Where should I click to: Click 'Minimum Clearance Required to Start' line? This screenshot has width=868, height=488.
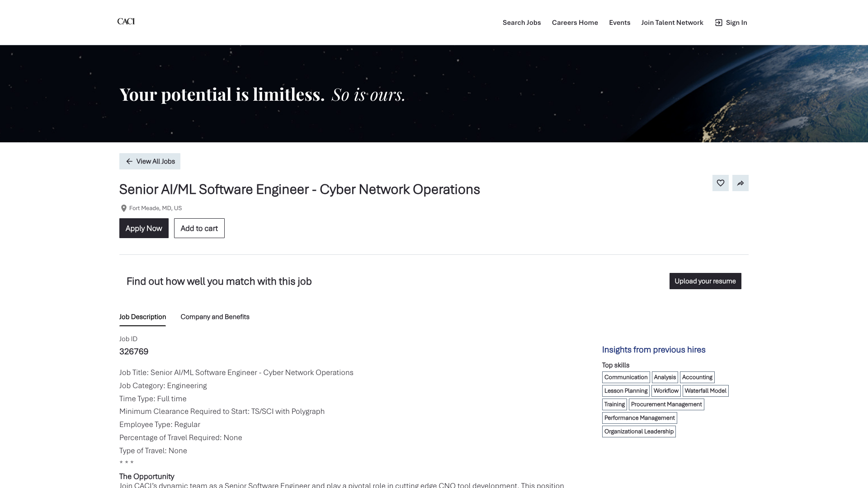[x=222, y=412]
